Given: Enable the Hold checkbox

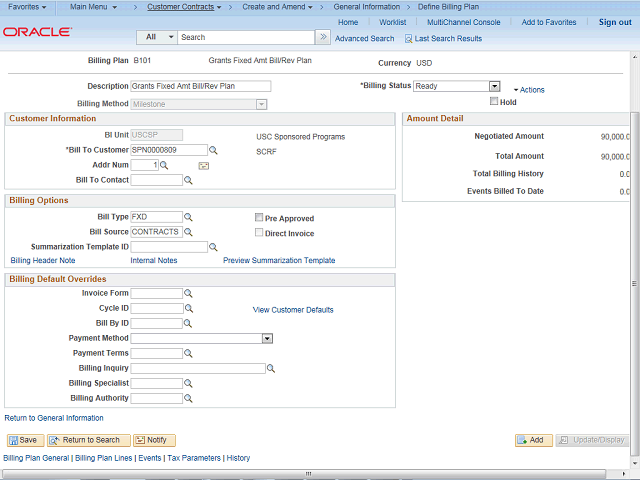Looking at the screenshot, I should click(x=494, y=101).
